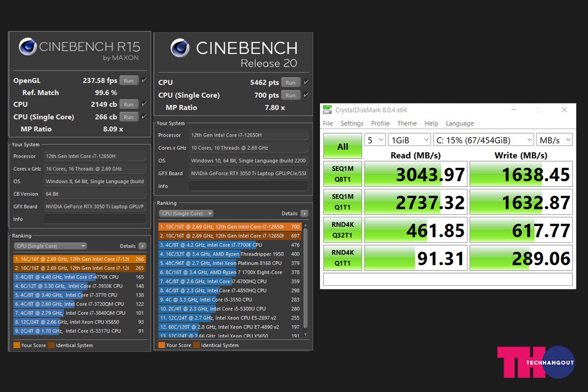The width and height of the screenshot is (588, 392).
Task: Select the Core i5-3317U ranking row
Action: pos(79,331)
